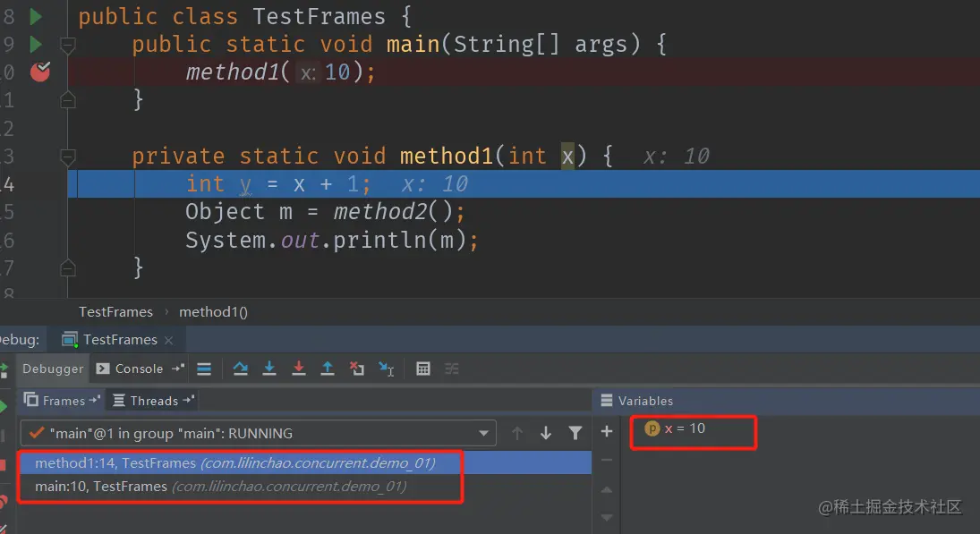This screenshot has height=534, width=980.
Task: Click the main method name in code
Action: (x=413, y=45)
